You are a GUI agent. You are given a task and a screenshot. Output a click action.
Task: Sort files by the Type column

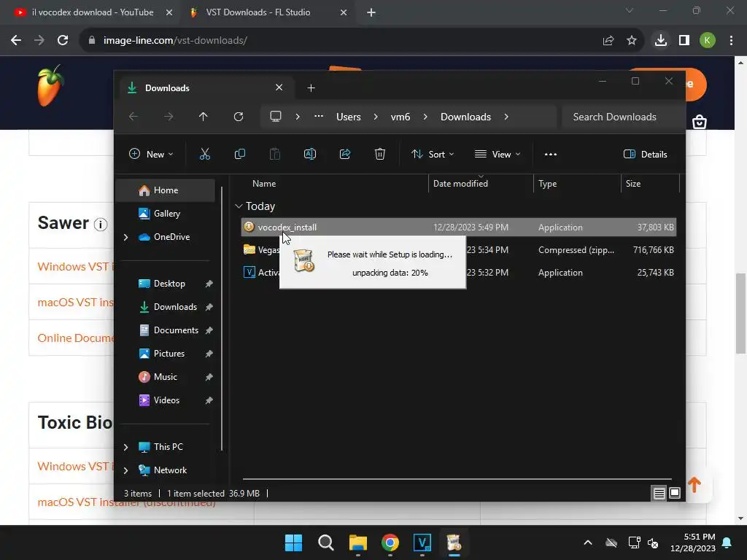tap(547, 183)
